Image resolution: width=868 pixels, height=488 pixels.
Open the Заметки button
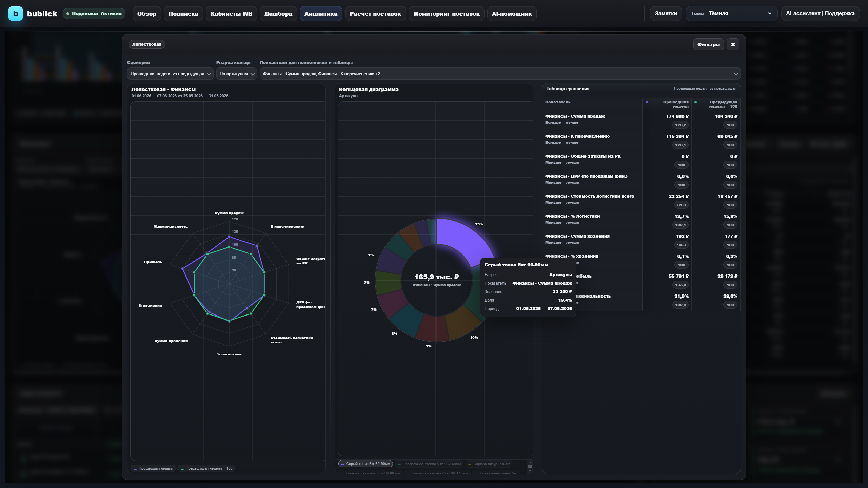tap(666, 14)
